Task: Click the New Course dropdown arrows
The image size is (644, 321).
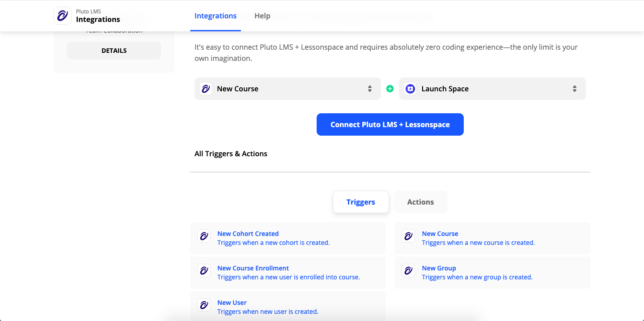Action: point(370,89)
